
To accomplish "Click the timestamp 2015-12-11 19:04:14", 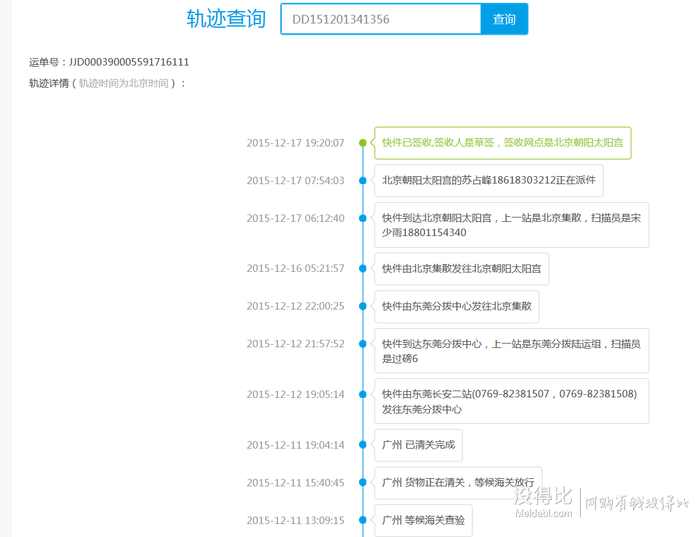I will point(296,445).
